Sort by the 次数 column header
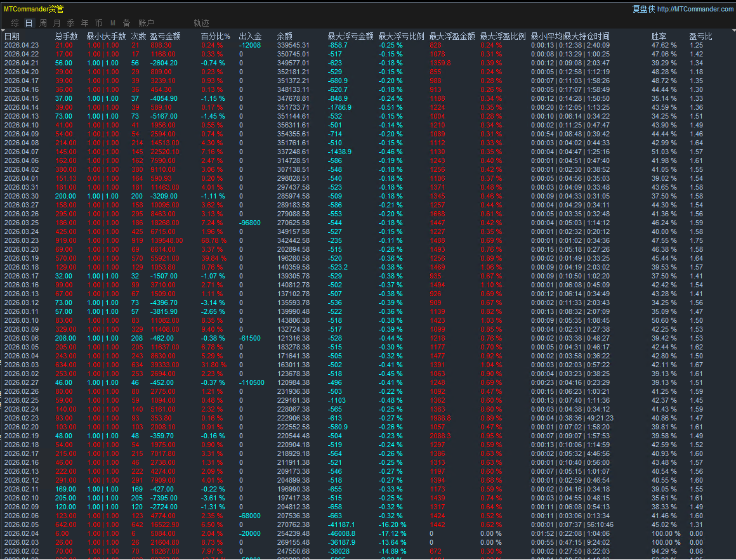The width and height of the screenshot is (736, 560). coord(138,36)
